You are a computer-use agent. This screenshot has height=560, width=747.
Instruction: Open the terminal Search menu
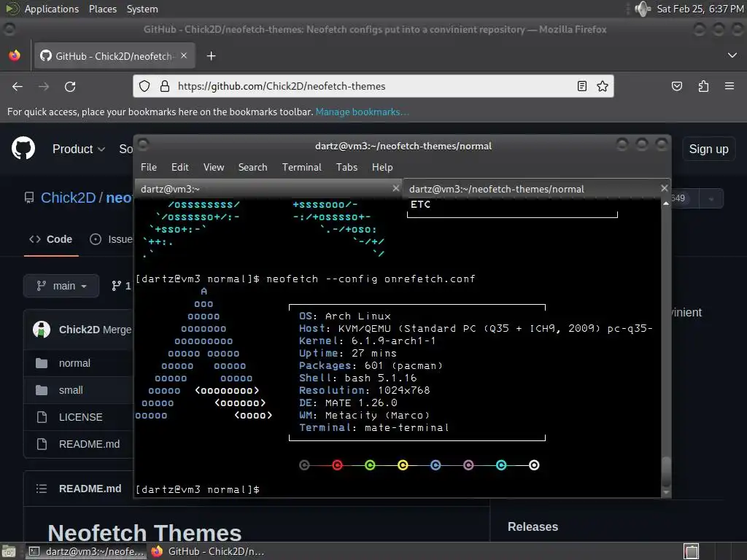pos(252,167)
